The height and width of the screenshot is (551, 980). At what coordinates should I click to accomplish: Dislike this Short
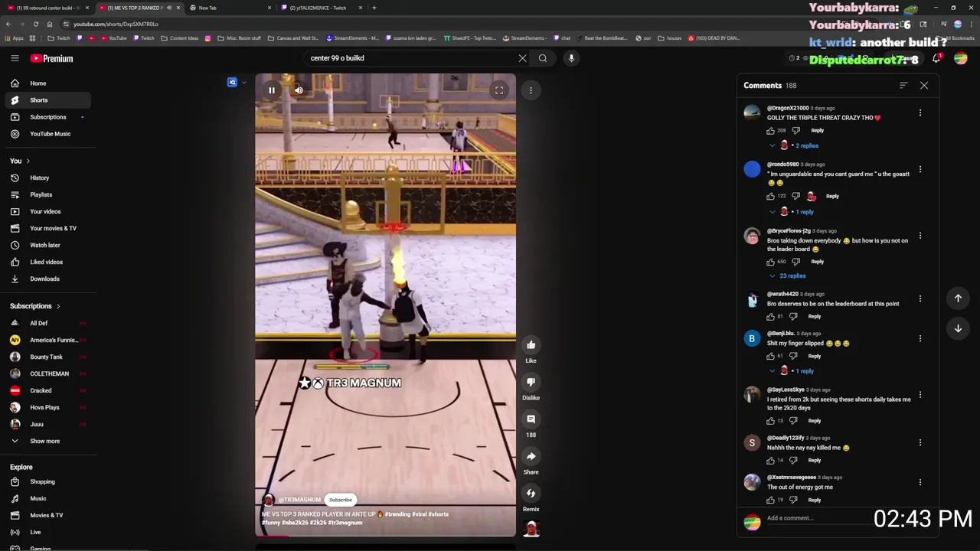point(531,382)
